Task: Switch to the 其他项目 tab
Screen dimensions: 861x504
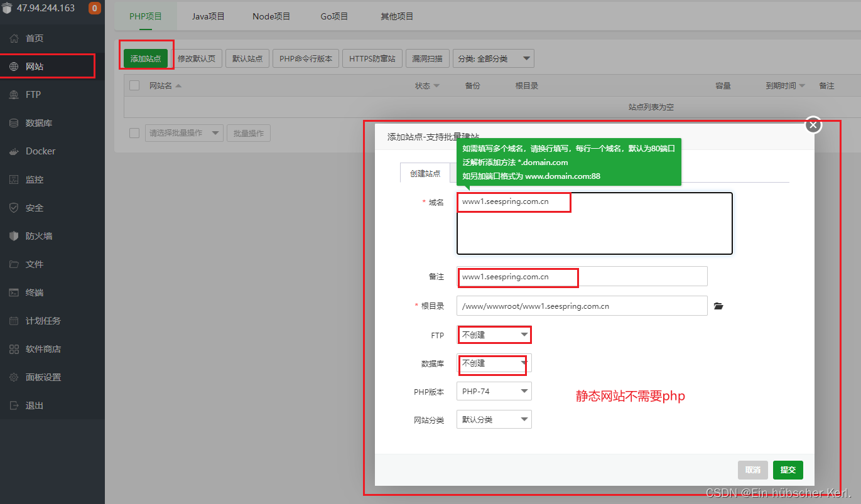Action: click(x=397, y=16)
